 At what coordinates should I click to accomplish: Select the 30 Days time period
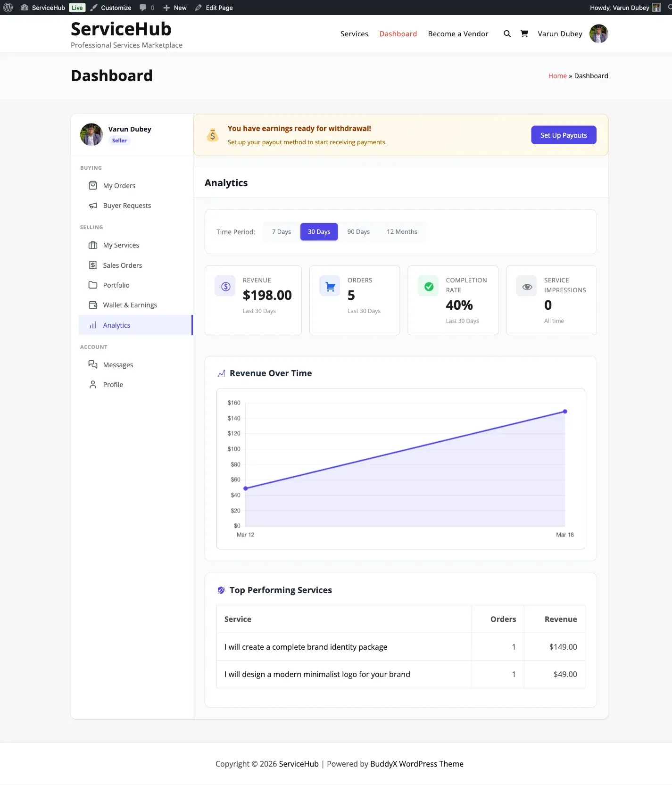(319, 232)
